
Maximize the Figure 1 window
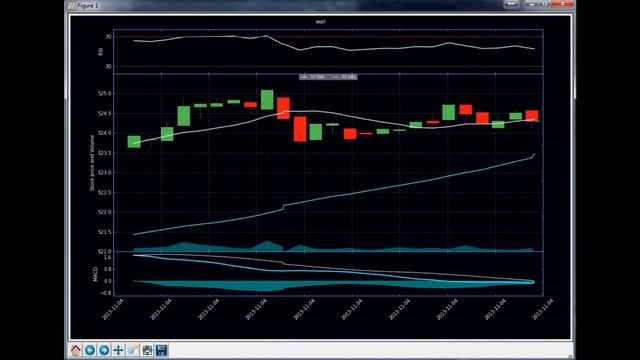(x=544, y=4)
